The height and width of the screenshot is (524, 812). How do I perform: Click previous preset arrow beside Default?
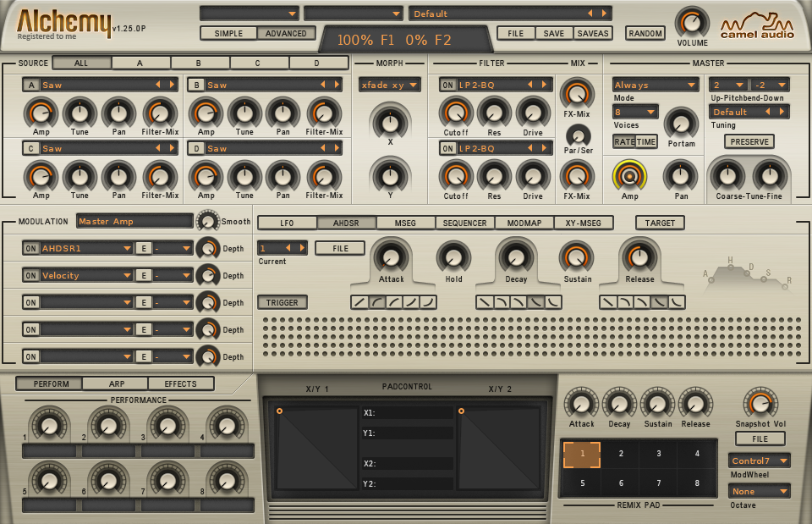[x=590, y=14]
